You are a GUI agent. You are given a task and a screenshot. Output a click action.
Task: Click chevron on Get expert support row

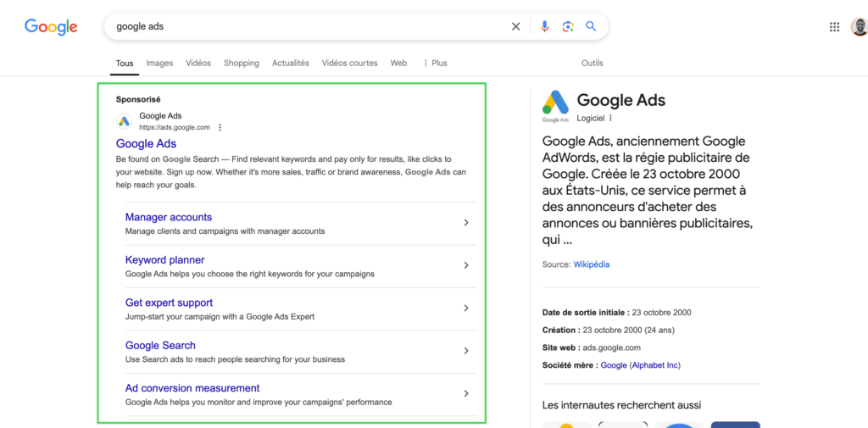point(466,308)
